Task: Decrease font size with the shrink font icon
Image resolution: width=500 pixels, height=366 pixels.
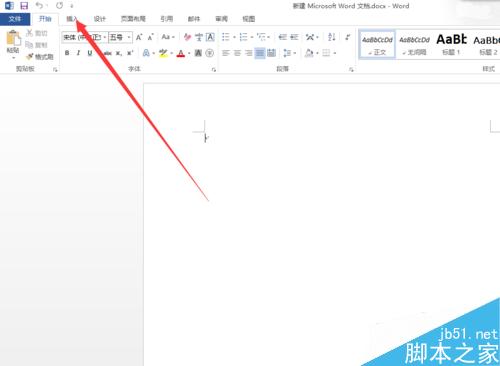Action: [150, 37]
